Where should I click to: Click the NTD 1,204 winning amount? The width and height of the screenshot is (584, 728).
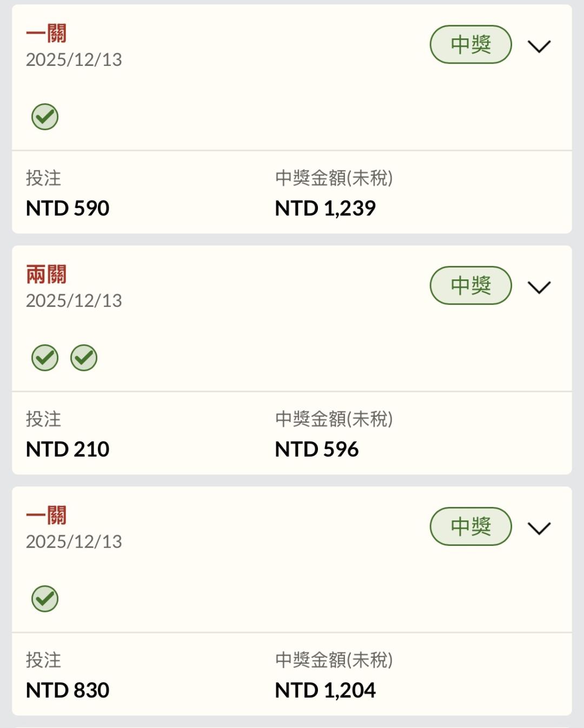point(325,690)
